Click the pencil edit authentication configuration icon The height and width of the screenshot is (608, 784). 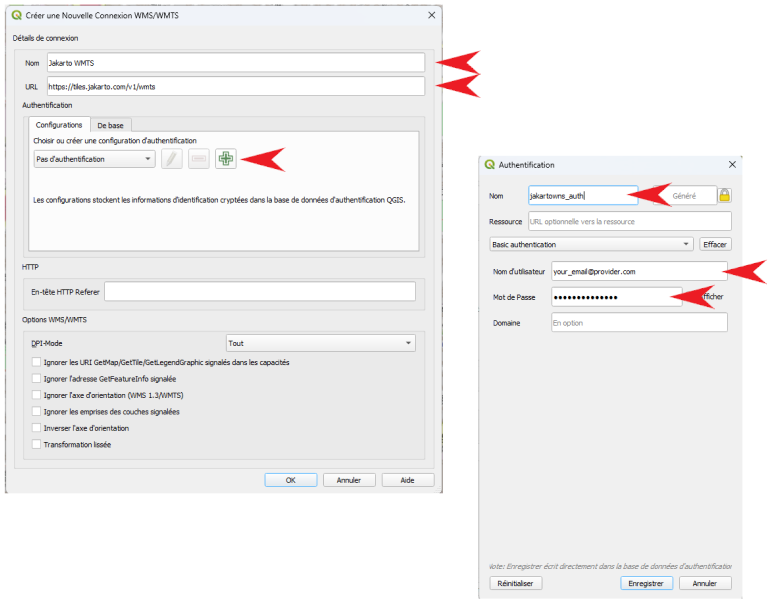(x=172, y=158)
